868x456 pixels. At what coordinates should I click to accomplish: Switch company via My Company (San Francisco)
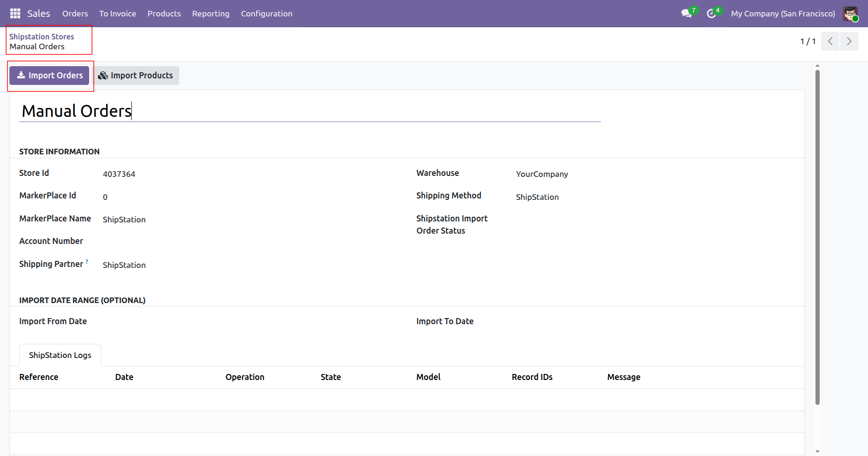pos(783,14)
